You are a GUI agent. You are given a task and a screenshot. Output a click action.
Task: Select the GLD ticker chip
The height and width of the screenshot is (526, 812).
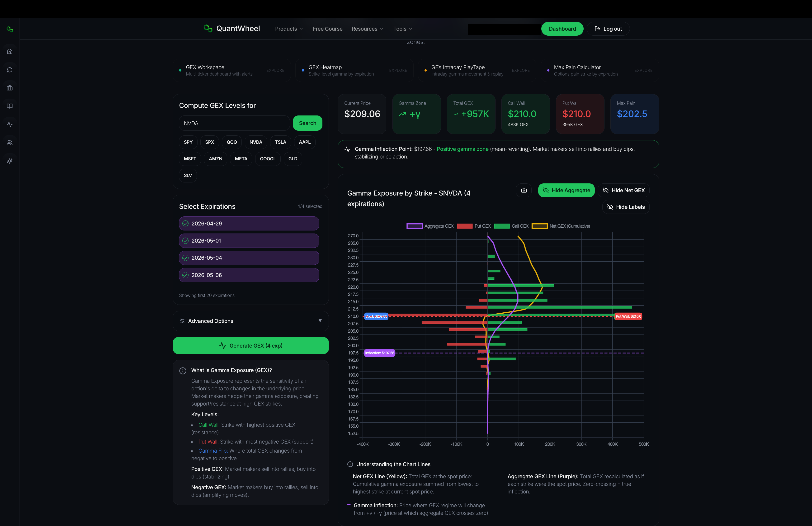pyautogui.click(x=293, y=159)
